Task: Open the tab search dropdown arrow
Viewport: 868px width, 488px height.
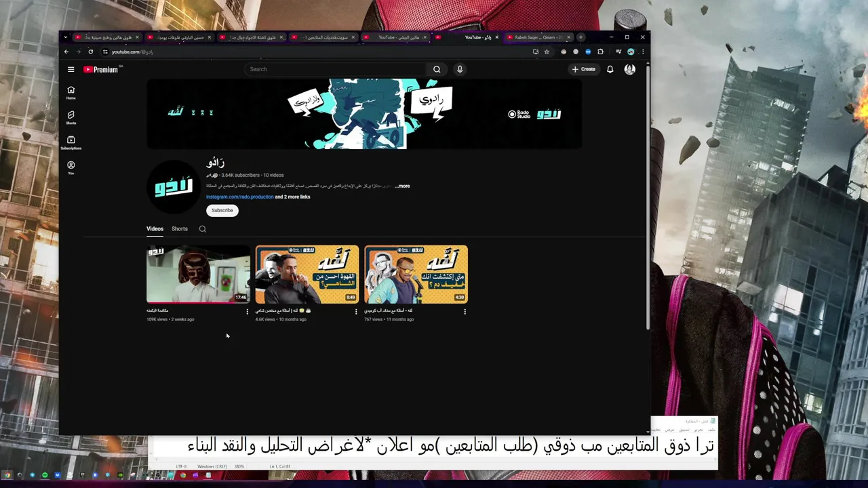Action: point(66,37)
